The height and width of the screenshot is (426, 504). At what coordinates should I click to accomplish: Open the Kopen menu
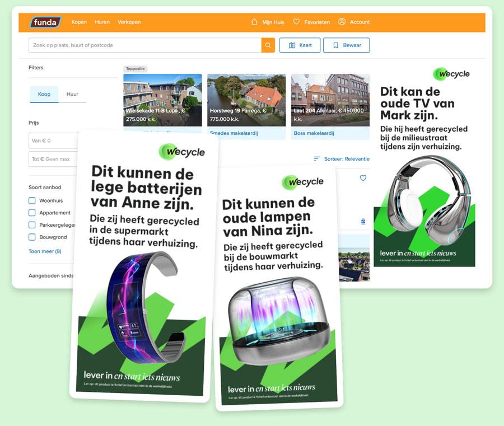[x=79, y=22]
